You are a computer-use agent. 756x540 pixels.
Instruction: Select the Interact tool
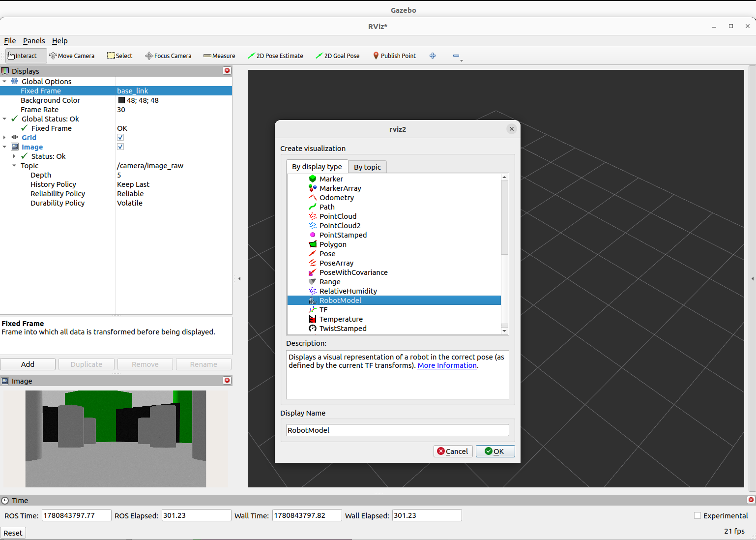coord(26,56)
